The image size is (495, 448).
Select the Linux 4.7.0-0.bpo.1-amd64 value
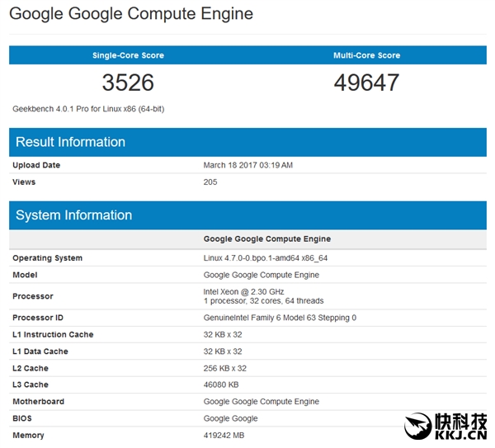point(266,258)
